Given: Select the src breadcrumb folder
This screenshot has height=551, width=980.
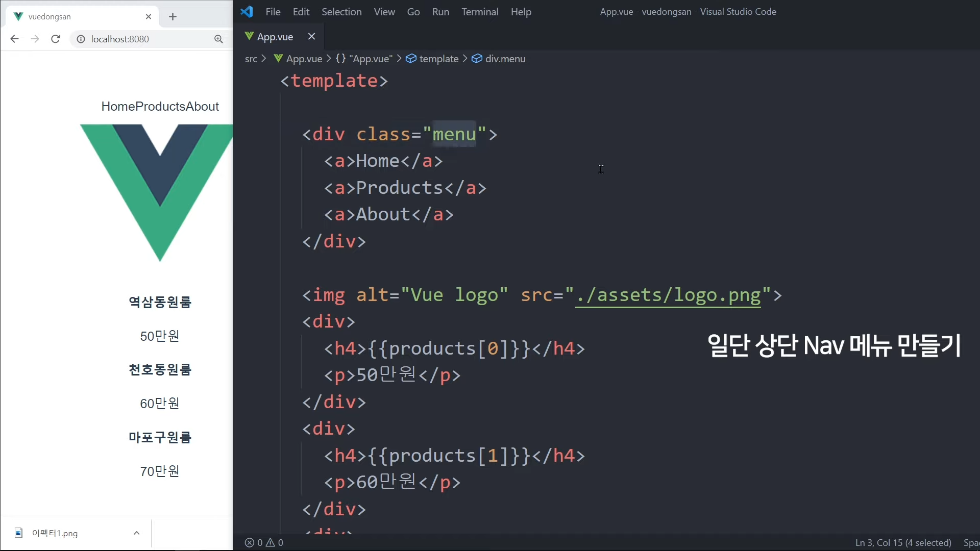Looking at the screenshot, I should [x=251, y=59].
